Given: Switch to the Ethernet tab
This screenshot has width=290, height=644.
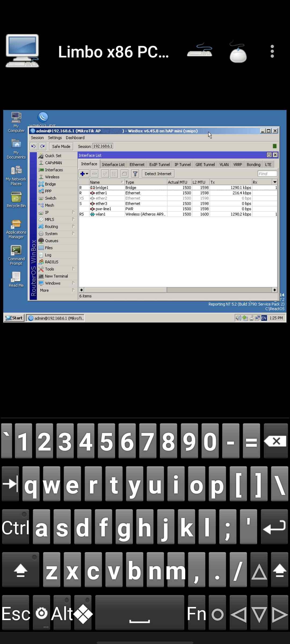Looking at the screenshot, I should (x=137, y=164).
